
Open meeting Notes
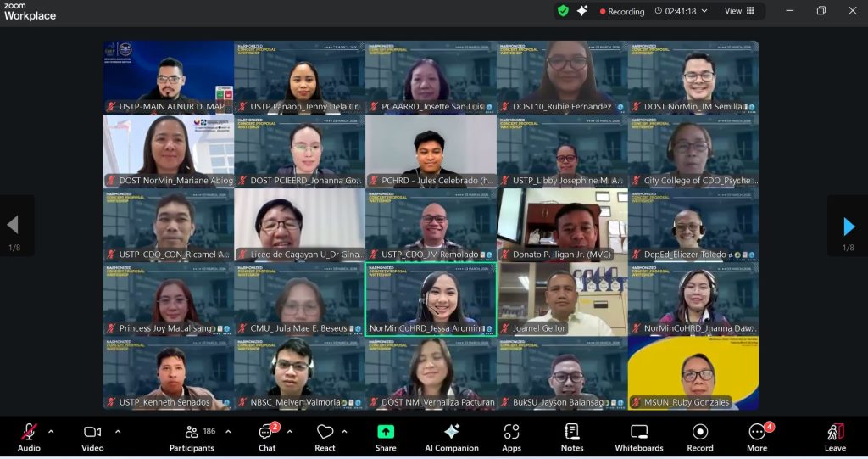click(572, 437)
